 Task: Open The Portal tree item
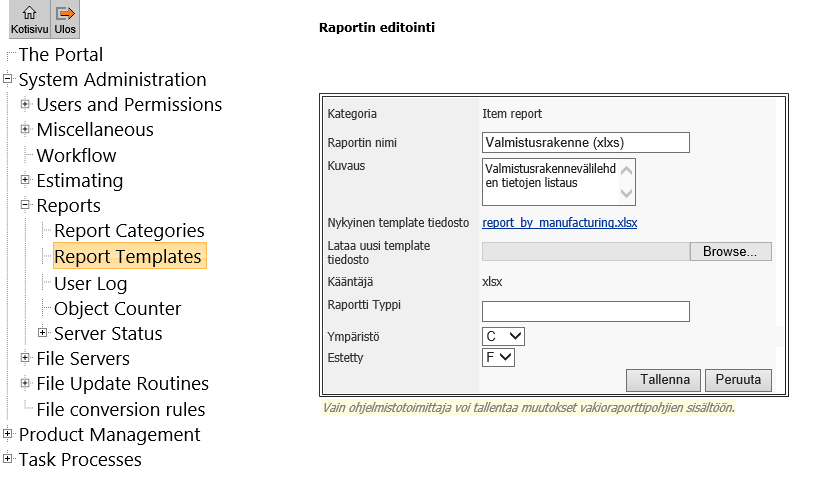tap(60, 55)
